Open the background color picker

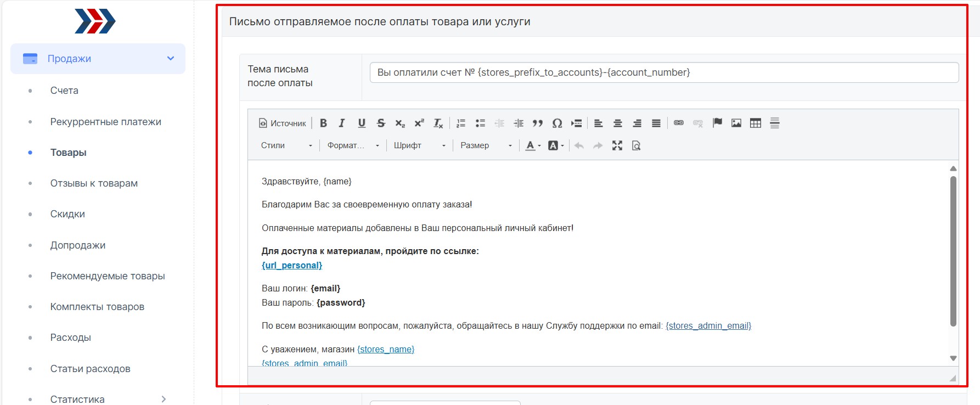556,145
